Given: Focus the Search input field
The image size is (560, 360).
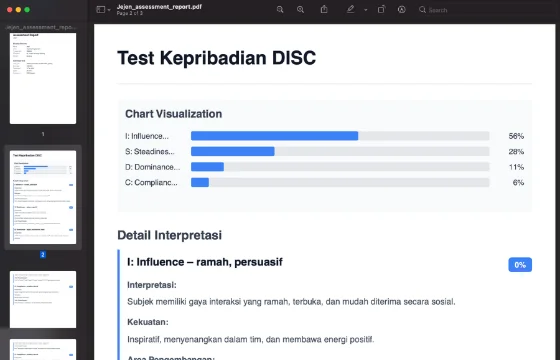Looking at the screenshot, I should pyautogui.click(x=486, y=10).
